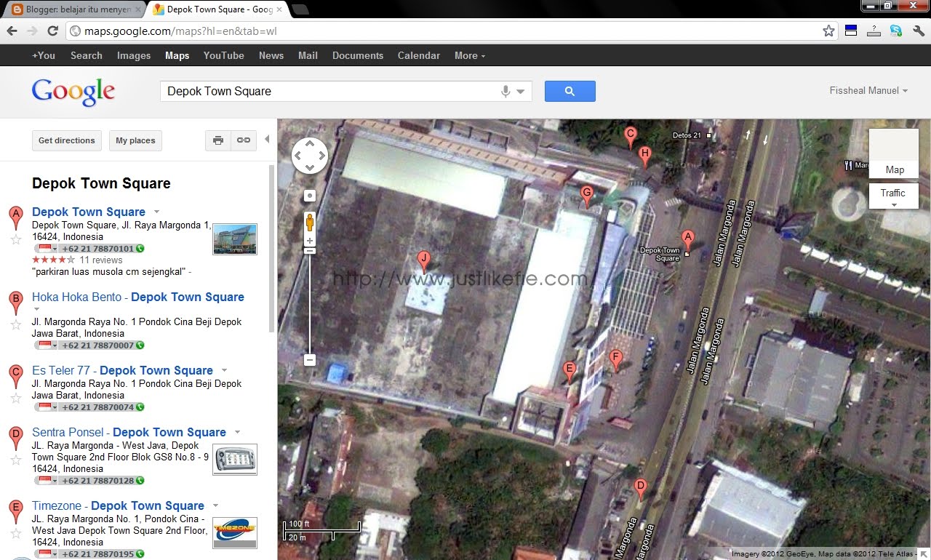Select the Street View pegman icon
The width and height of the screenshot is (931, 560).
click(x=310, y=222)
